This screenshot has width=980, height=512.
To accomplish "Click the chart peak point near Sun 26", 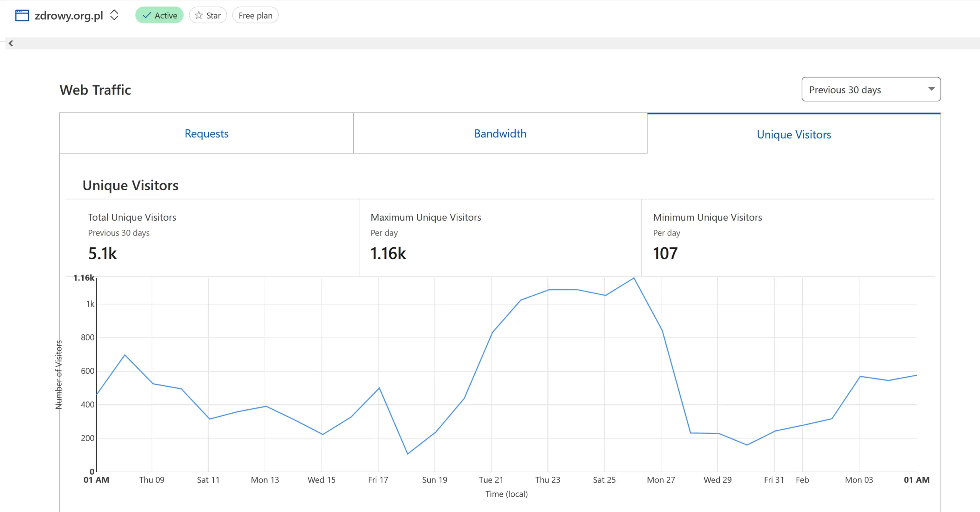I will click(634, 278).
